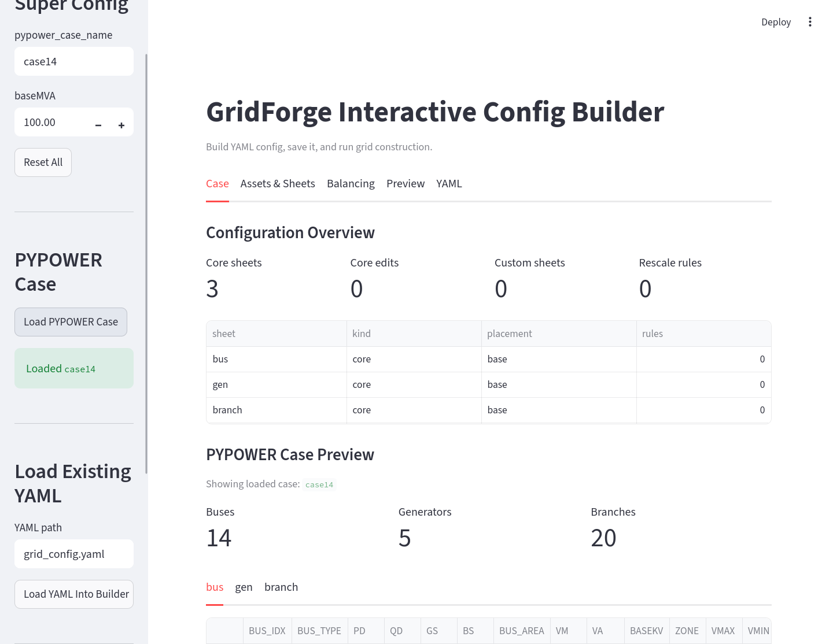
Task: Open the three-dot main menu
Action: pos(810,22)
